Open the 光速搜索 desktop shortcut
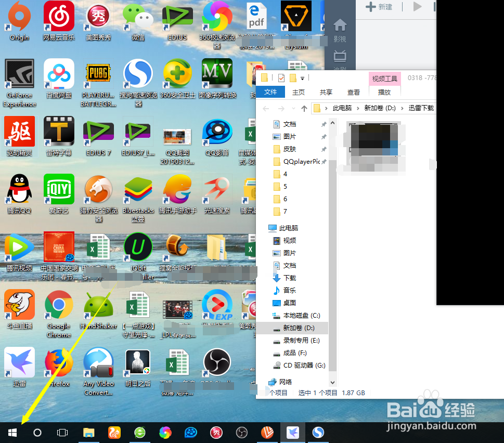 click(x=217, y=194)
